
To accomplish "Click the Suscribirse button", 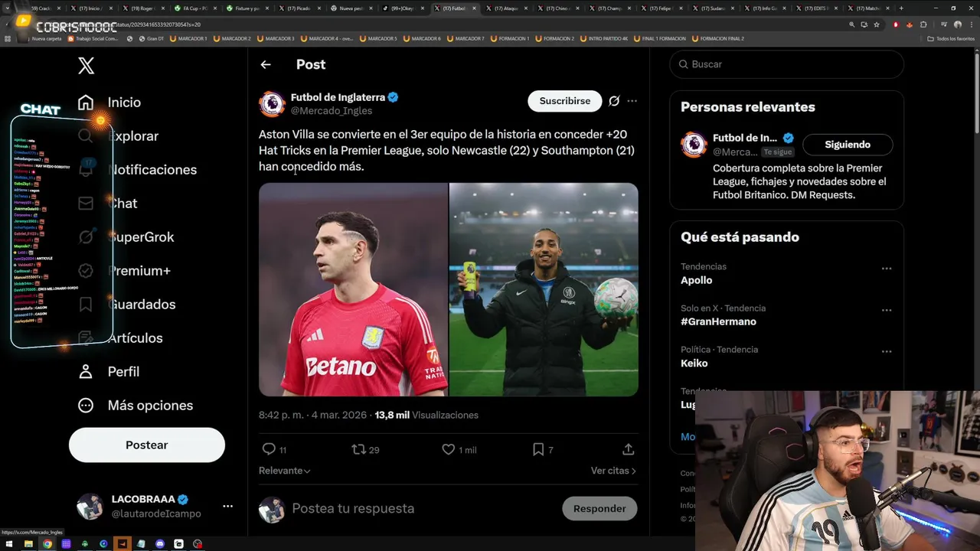I will [565, 101].
